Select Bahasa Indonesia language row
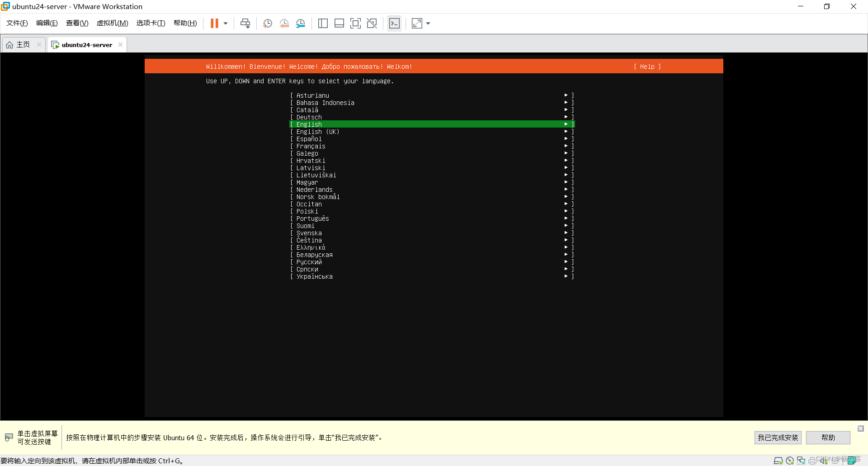This screenshot has height=466, width=868. click(432, 103)
